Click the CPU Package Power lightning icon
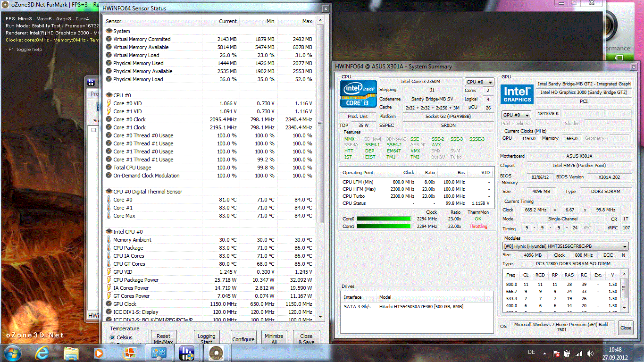Screen dimensions: 644x362 click(x=109, y=280)
